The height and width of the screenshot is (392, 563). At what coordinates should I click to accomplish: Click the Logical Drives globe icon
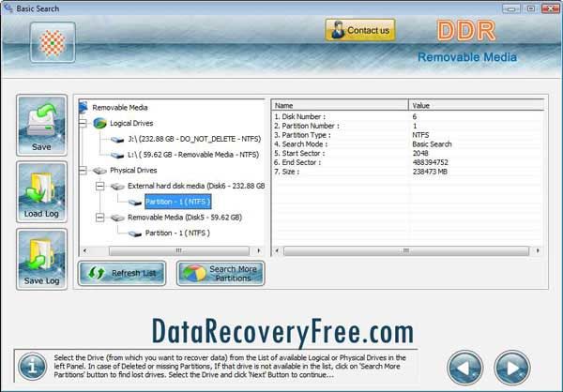(x=99, y=123)
